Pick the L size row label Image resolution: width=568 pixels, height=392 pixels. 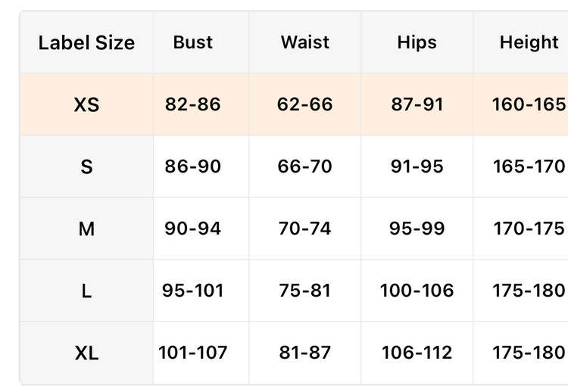(x=86, y=291)
